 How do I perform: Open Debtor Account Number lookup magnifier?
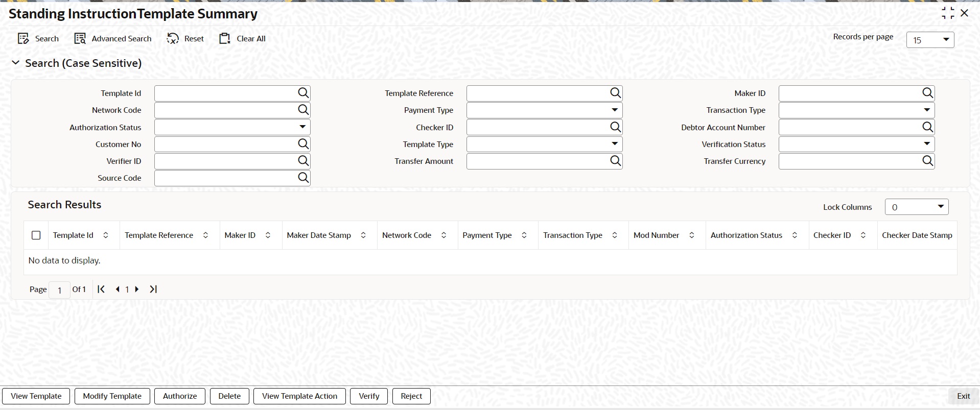coord(928,127)
